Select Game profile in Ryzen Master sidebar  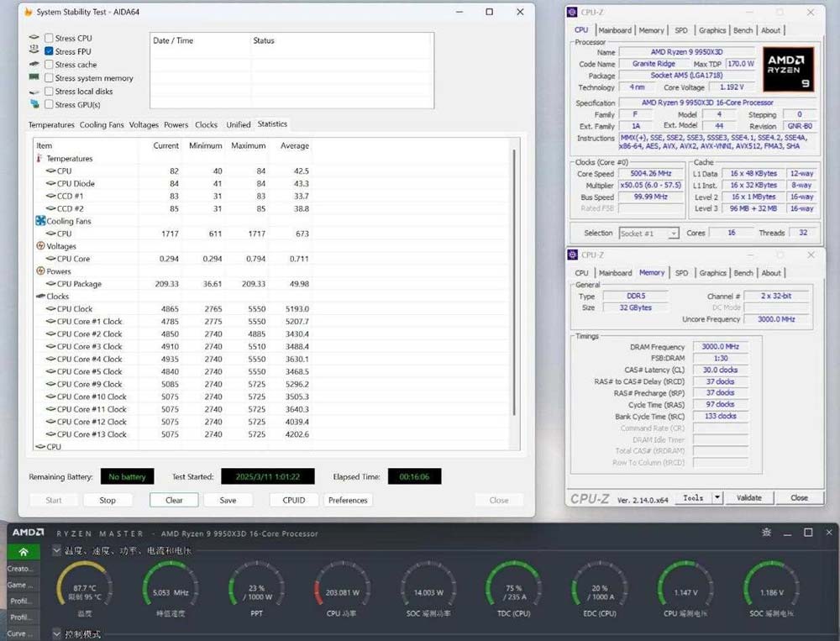point(20,585)
